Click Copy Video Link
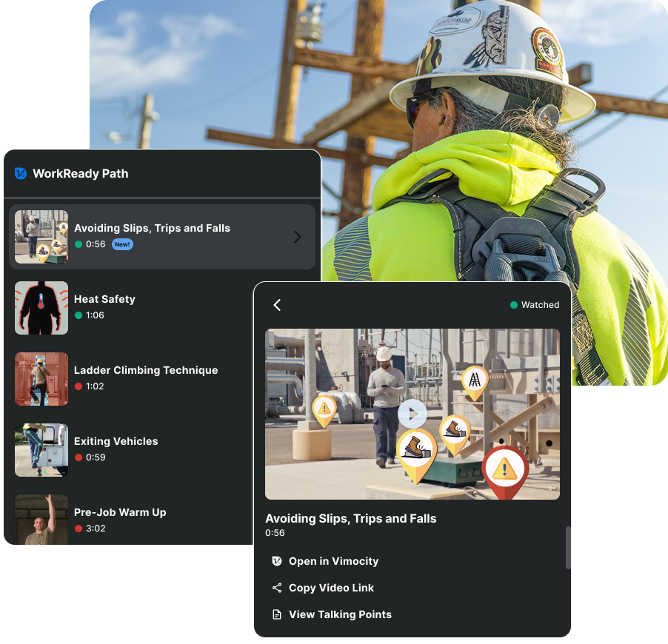Image resolution: width=668 pixels, height=644 pixels. click(x=331, y=588)
